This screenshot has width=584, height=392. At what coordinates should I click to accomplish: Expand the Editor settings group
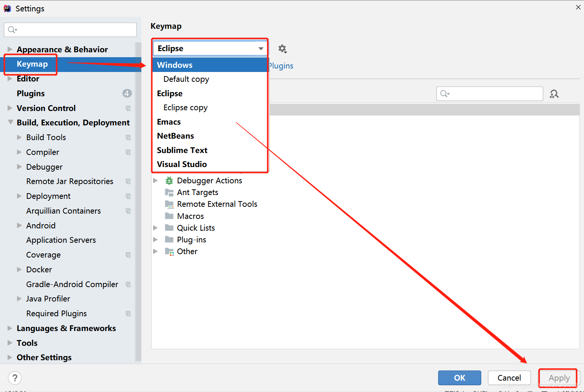[x=10, y=79]
